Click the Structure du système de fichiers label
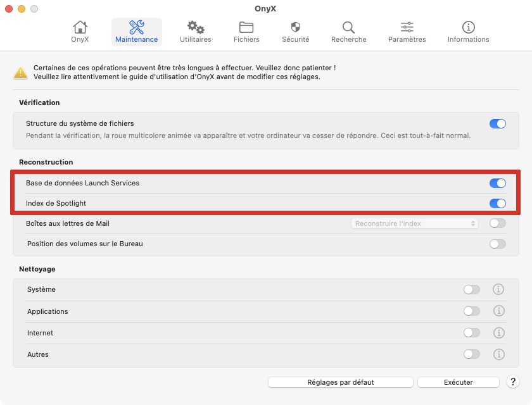Viewport: 532px width, 405px height. coord(80,123)
